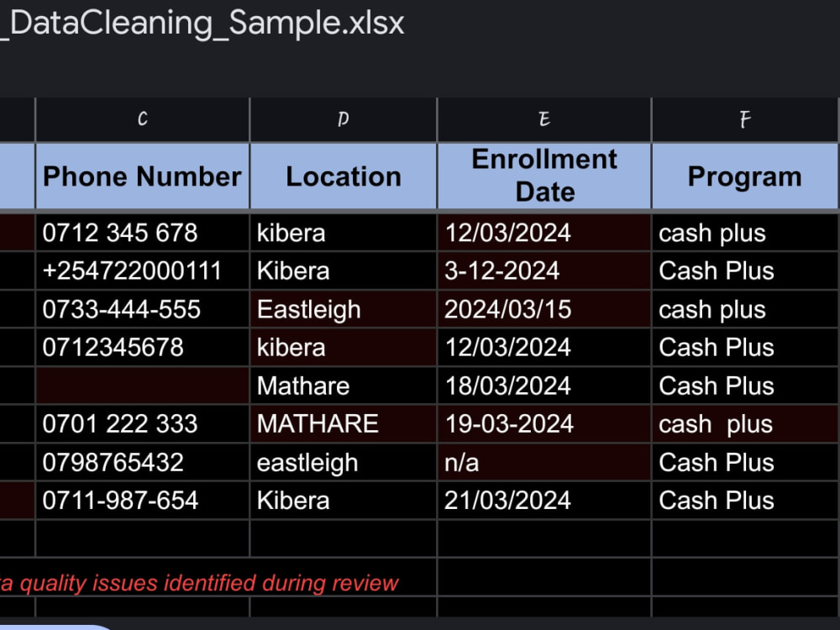Select the date cell 21/03/2024
Image resolution: width=840 pixels, height=630 pixels.
point(544,501)
